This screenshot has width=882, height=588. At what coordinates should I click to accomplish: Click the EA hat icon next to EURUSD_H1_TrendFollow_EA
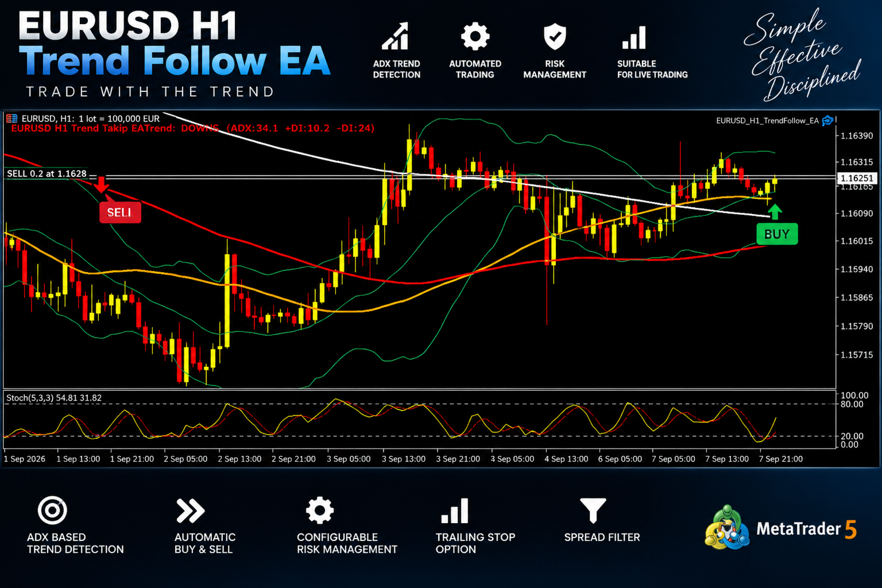[x=827, y=120]
